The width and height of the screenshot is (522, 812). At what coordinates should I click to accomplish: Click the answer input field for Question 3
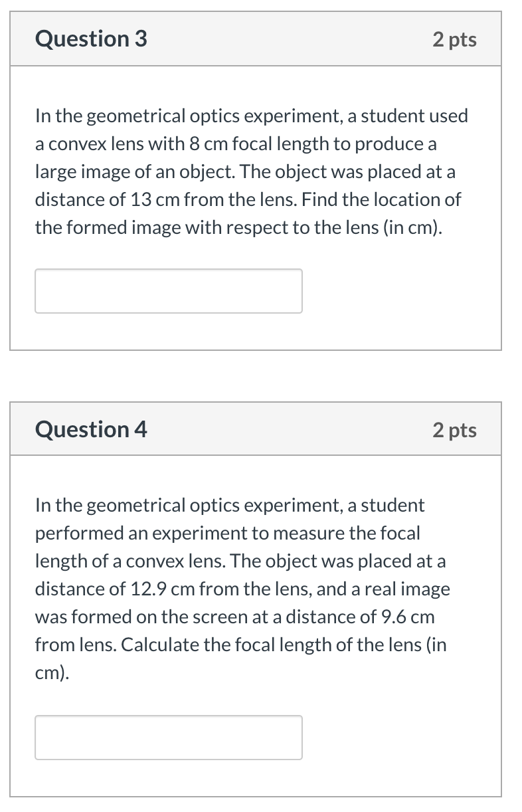[x=168, y=290]
